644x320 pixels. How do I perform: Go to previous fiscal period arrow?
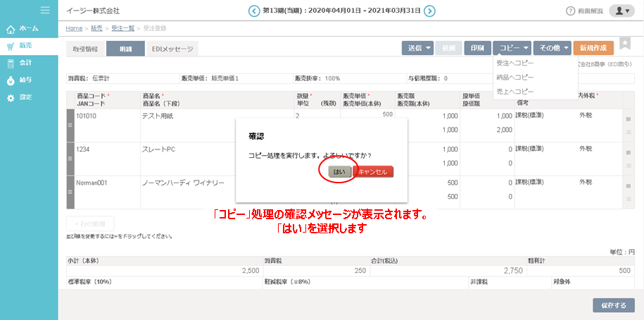pos(254,11)
